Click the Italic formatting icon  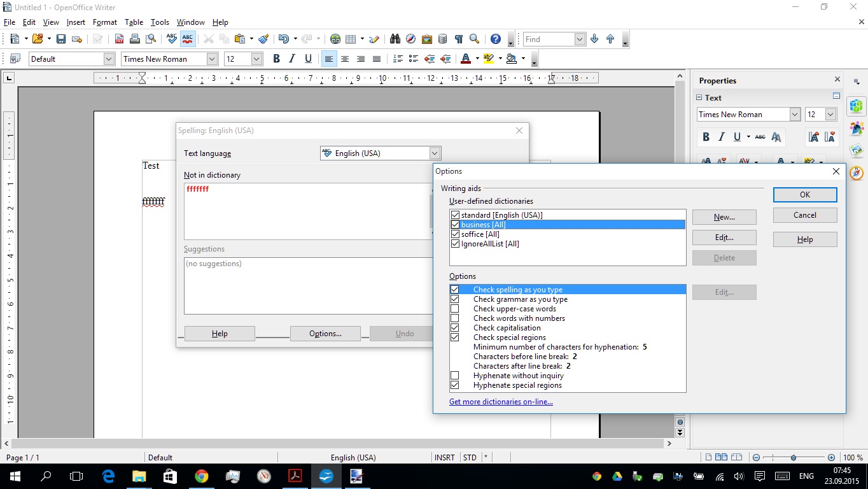coord(292,59)
